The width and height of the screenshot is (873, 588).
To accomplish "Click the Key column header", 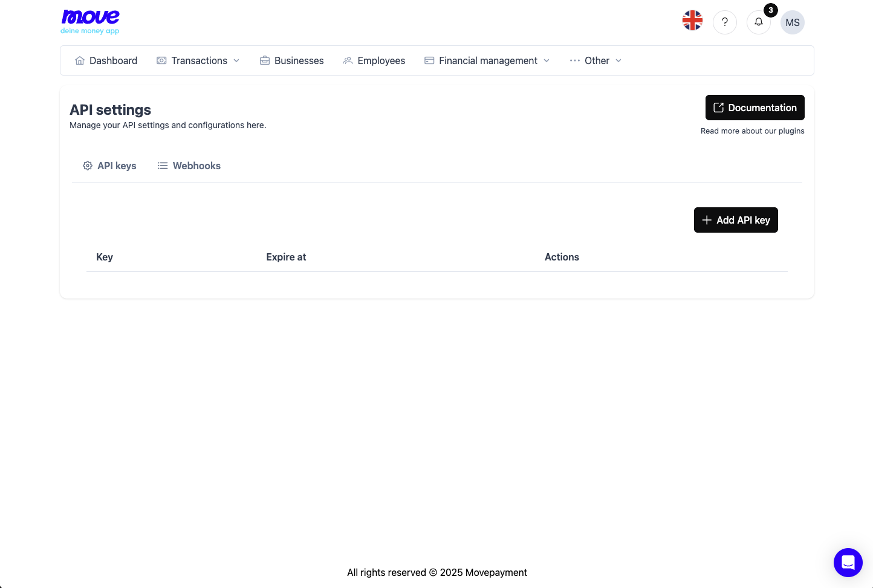I will coord(105,257).
